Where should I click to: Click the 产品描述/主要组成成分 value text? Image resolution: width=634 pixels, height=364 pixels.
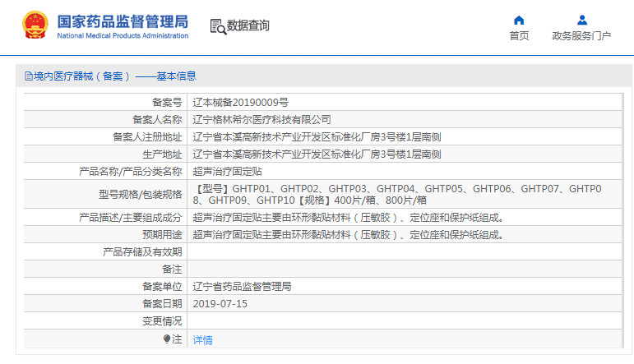click(x=348, y=218)
